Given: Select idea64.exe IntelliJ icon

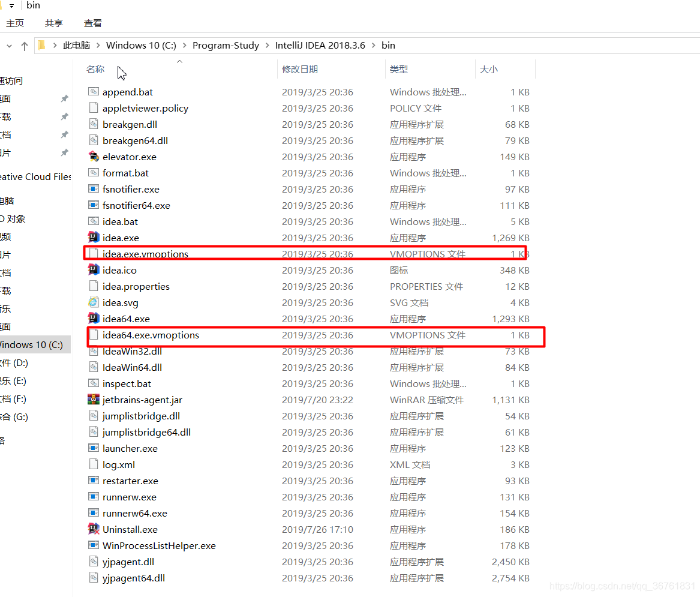Looking at the screenshot, I should [94, 319].
